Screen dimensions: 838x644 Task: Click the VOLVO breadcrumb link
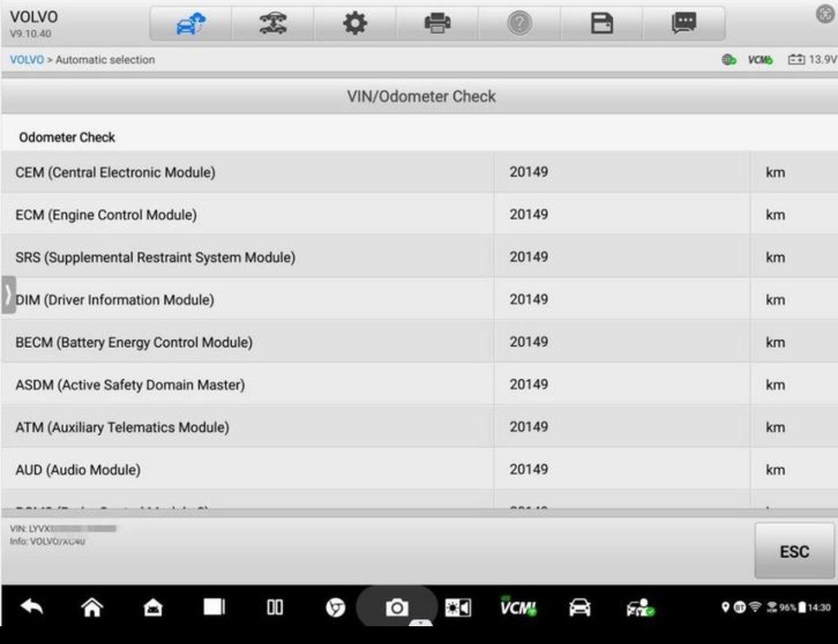[x=27, y=60]
